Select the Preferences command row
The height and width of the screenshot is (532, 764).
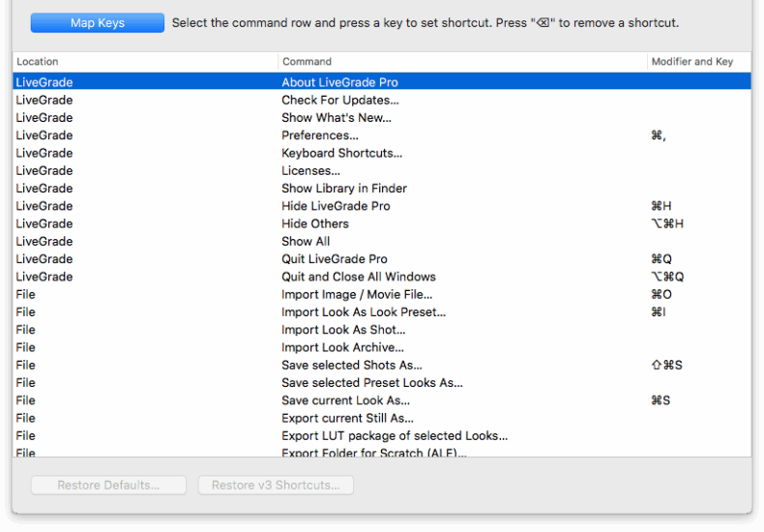pos(320,135)
